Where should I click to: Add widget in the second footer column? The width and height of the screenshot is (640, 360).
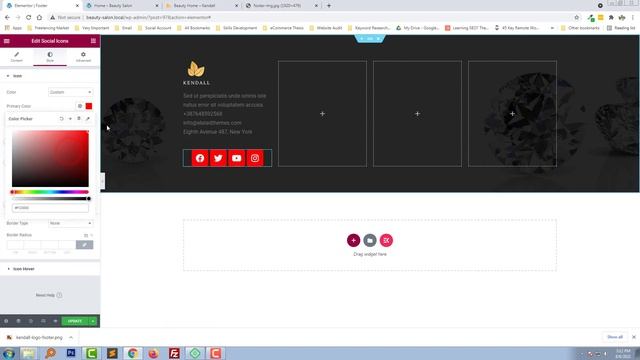[322, 114]
